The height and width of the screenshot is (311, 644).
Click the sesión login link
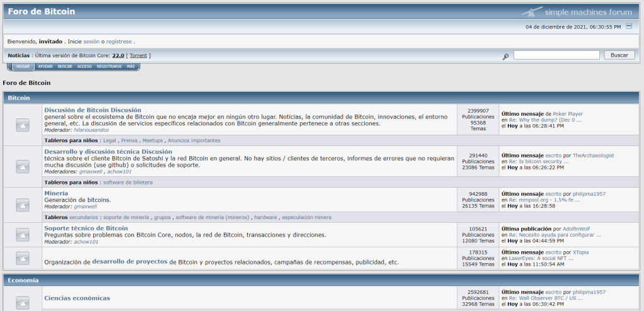91,42
